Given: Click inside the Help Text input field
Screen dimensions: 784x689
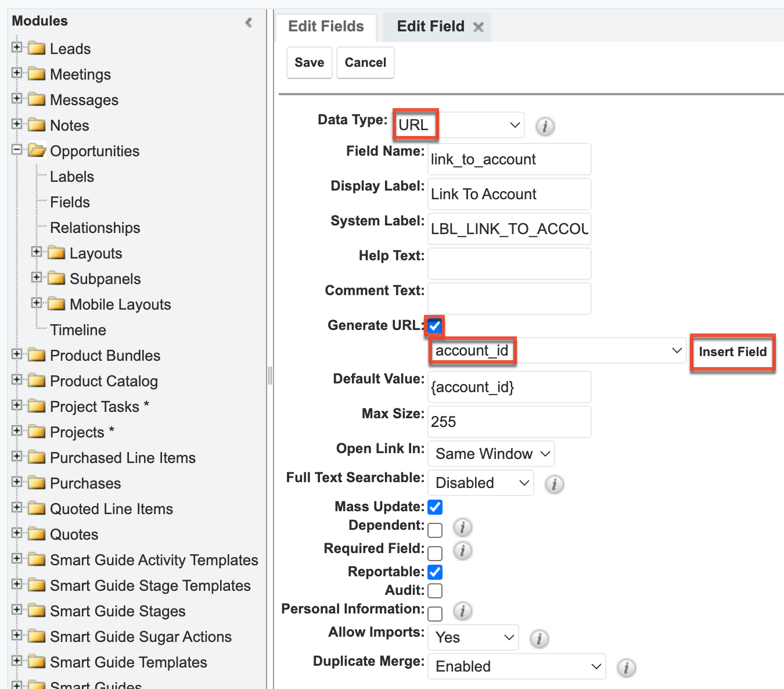Looking at the screenshot, I should coord(509,264).
